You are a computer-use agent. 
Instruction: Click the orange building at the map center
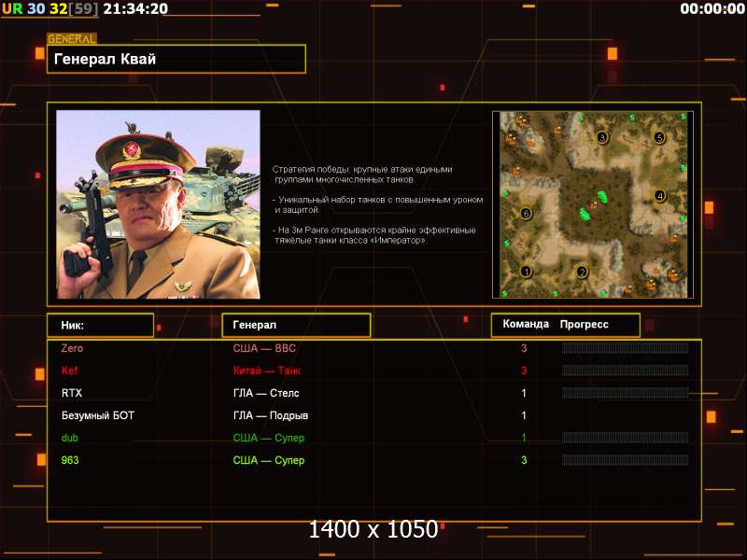tap(593, 204)
